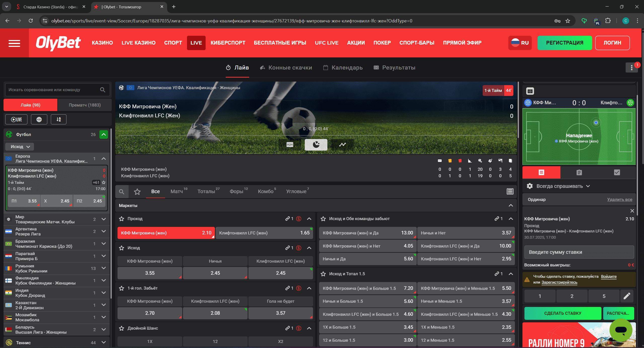Viewport: 644px width, 348px height.
Task: Favorite the Двойной Шанс market star
Action: pos(122,328)
